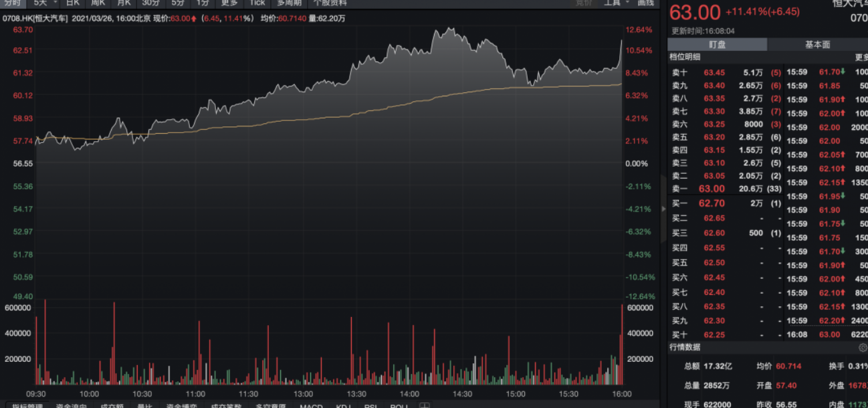Screen dimensions: 868x408
Task: Collapse the right panel via the divider arrow
Action: click(663, 209)
